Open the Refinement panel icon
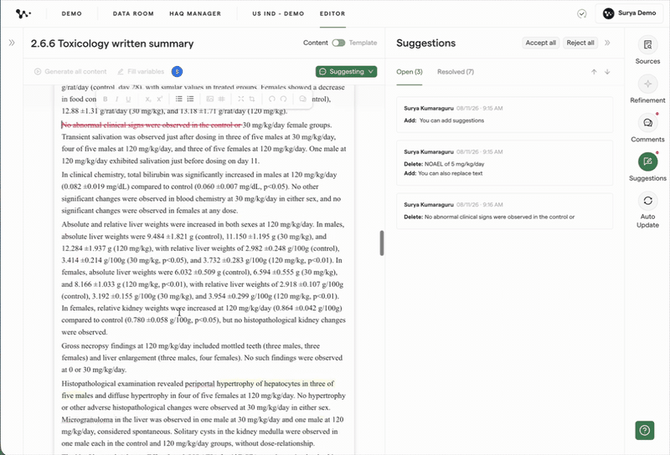Viewport: 670px width, 455px height. pos(647,84)
